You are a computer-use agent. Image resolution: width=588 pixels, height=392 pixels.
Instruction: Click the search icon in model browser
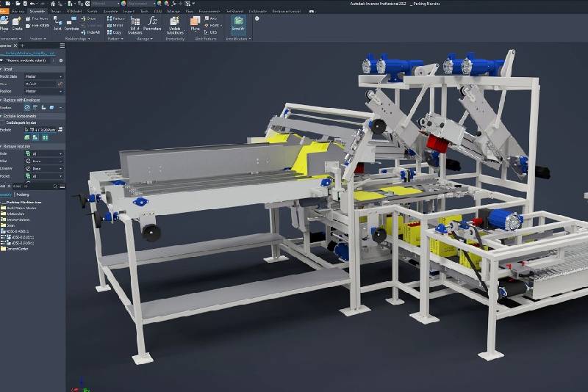click(x=55, y=186)
